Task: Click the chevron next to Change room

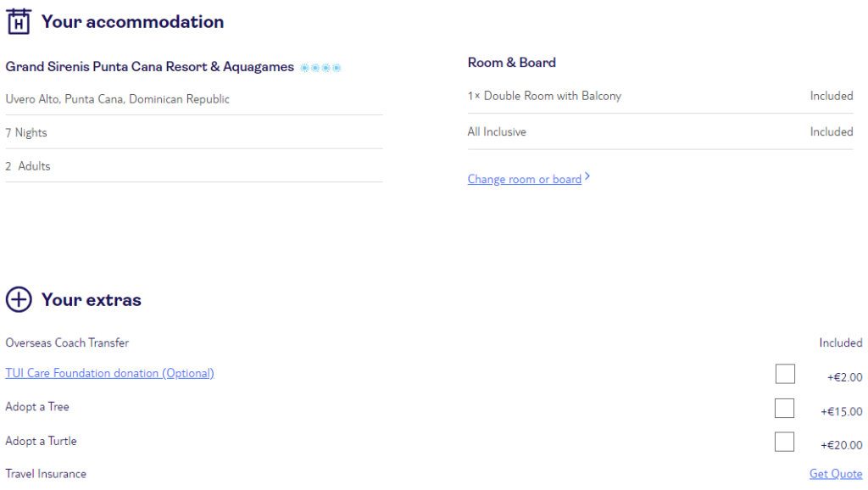Action: [587, 176]
